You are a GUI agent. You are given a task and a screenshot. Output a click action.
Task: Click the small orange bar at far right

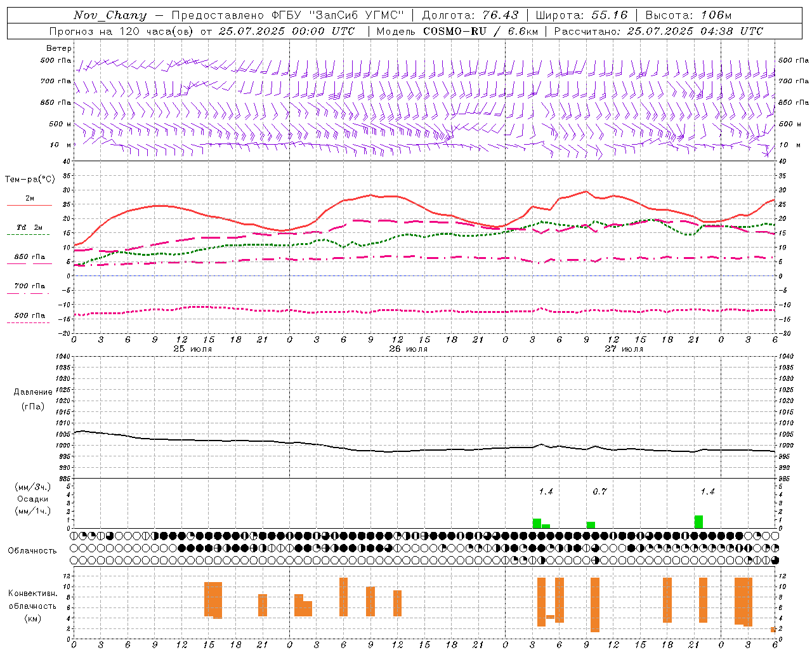(773, 629)
